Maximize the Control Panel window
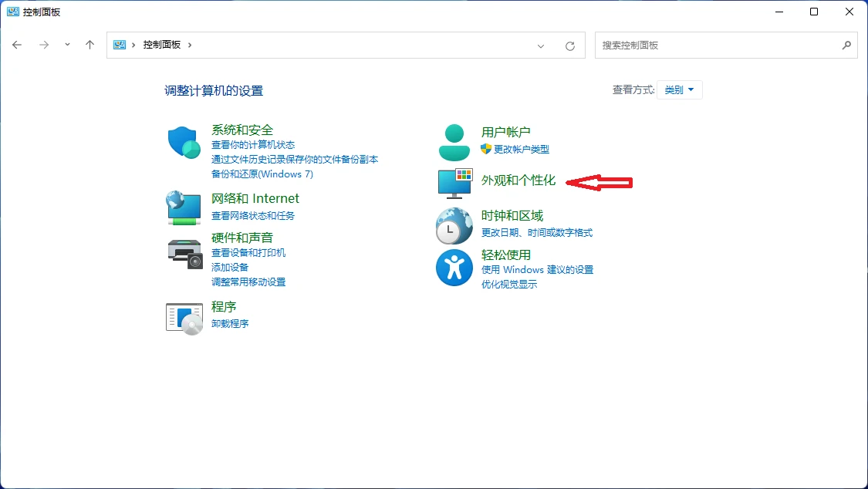 point(814,12)
